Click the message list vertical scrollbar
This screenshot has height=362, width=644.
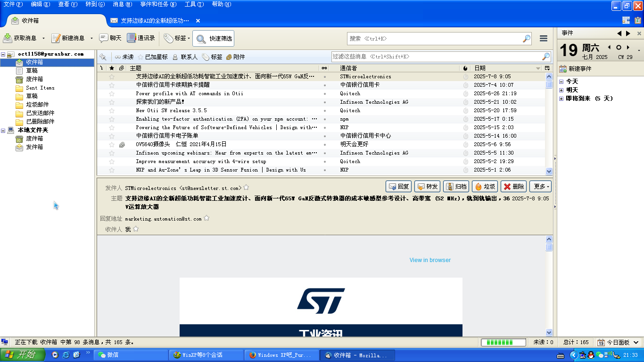549,124
